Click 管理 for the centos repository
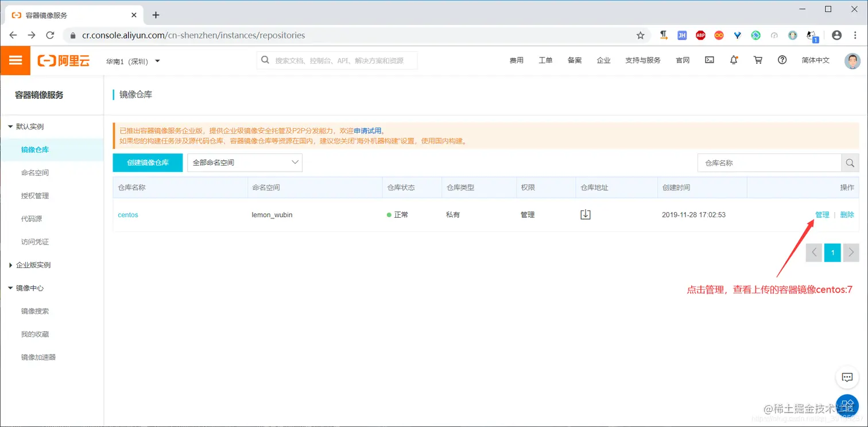This screenshot has width=868, height=427. tap(822, 215)
